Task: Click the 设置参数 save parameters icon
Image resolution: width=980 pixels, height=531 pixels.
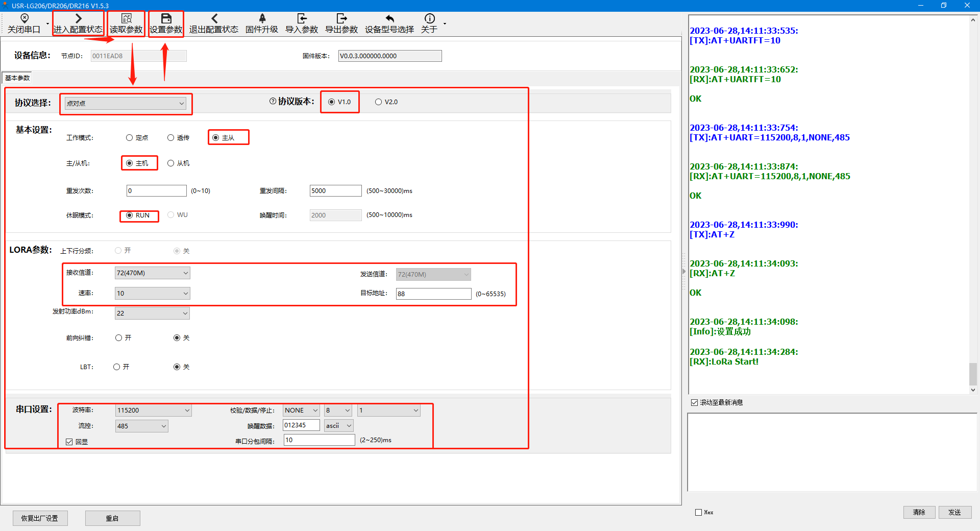Action: pos(166,23)
